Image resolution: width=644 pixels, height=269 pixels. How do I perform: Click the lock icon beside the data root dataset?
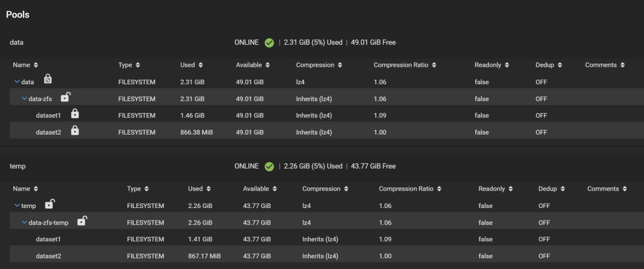pos(48,80)
